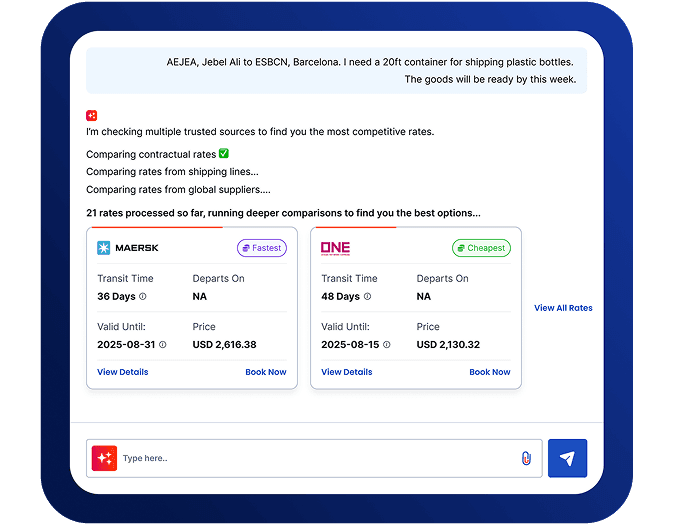Click the ONE carrier logo
675x525 pixels.
click(335, 248)
